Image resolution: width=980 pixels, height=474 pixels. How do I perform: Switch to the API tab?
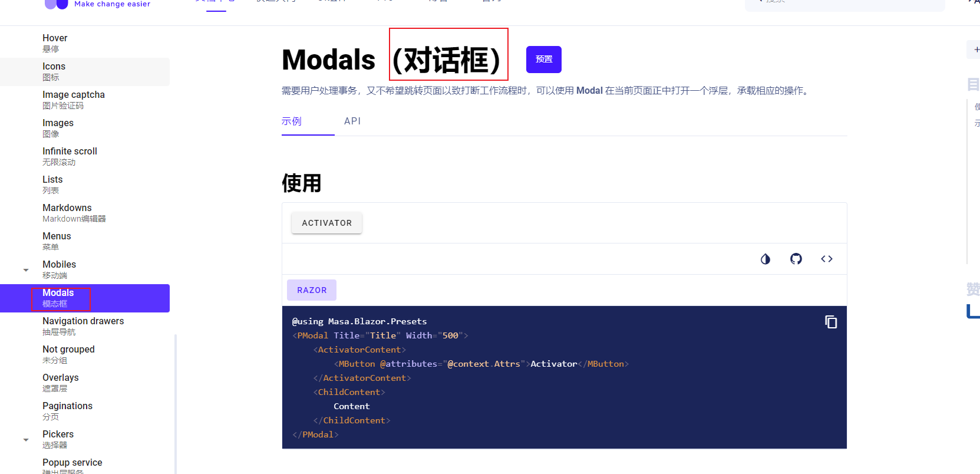click(352, 121)
